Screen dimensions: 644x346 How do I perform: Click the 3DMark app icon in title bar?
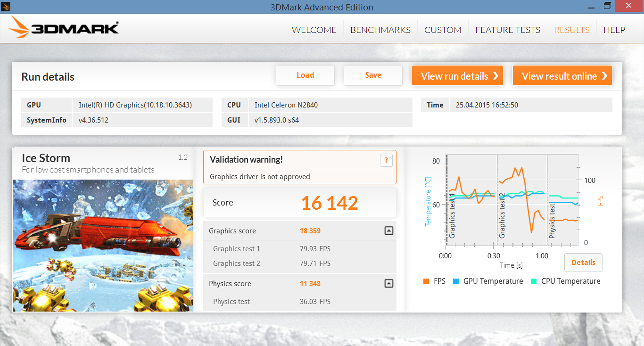click(x=6, y=7)
